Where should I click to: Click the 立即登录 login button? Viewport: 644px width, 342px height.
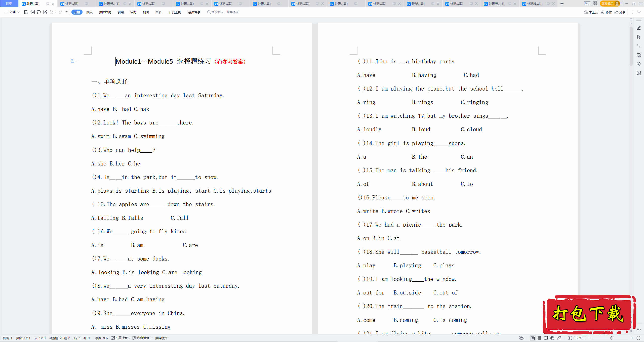[610, 4]
